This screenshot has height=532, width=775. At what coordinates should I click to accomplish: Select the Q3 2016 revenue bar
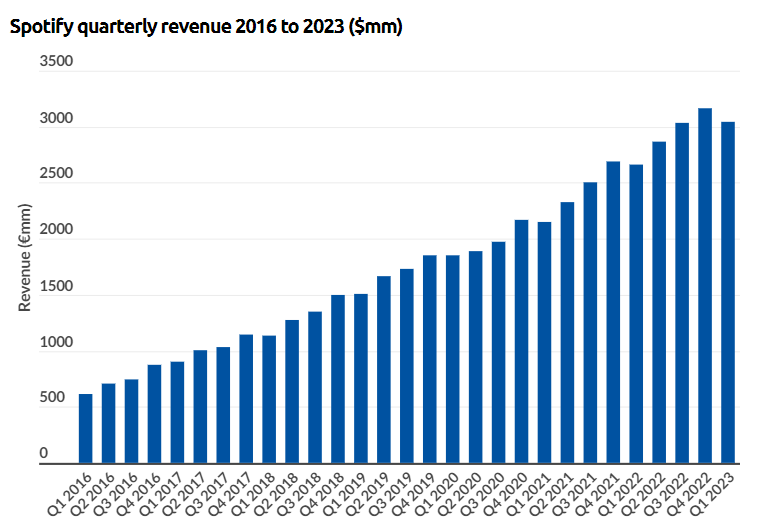point(131,421)
